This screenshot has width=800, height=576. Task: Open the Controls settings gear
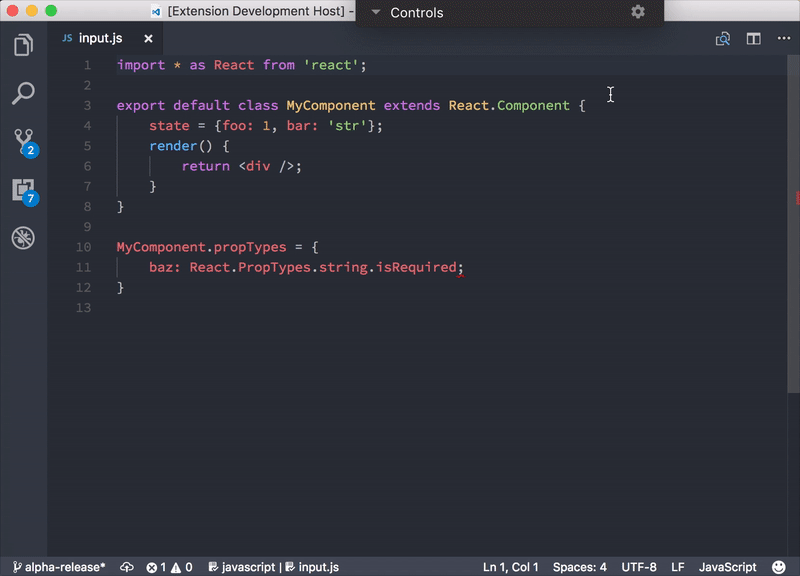click(x=637, y=12)
